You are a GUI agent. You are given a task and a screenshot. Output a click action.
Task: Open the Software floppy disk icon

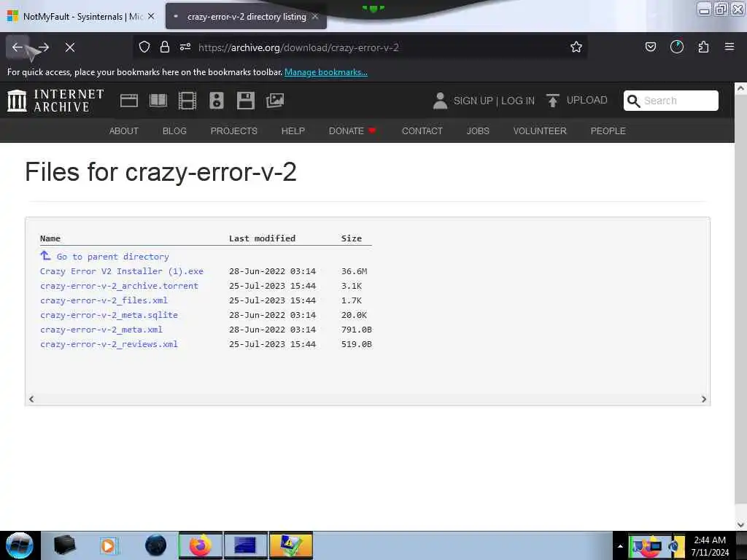click(246, 101)
